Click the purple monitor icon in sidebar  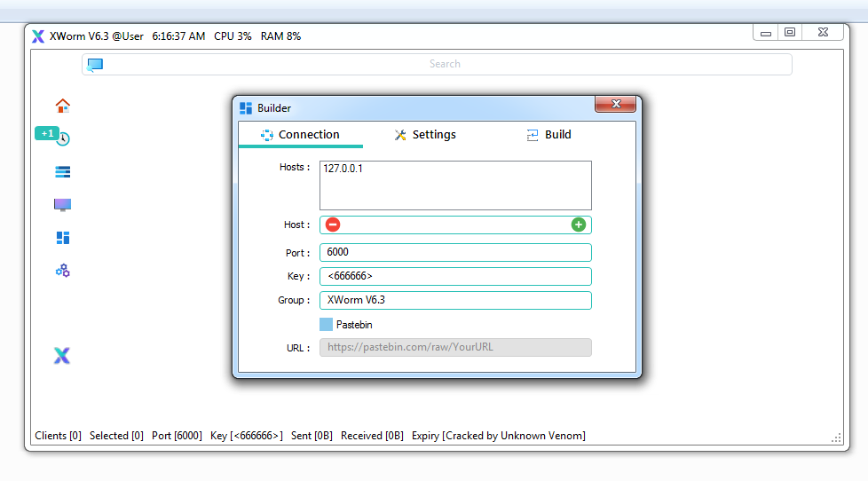coord(62,205)
